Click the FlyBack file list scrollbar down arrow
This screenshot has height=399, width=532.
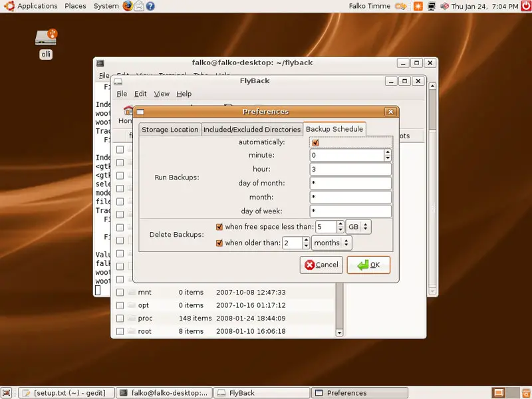[x=339, y=333]
